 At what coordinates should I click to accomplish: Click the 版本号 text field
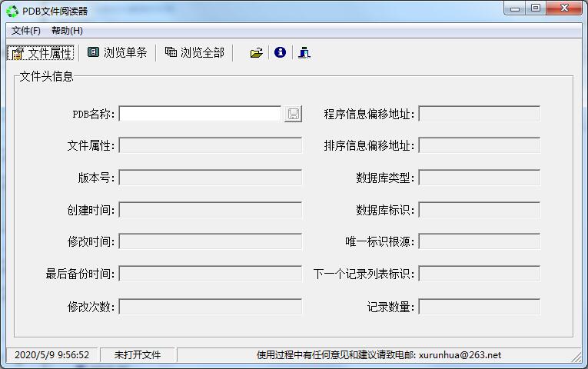click(210, 178)
